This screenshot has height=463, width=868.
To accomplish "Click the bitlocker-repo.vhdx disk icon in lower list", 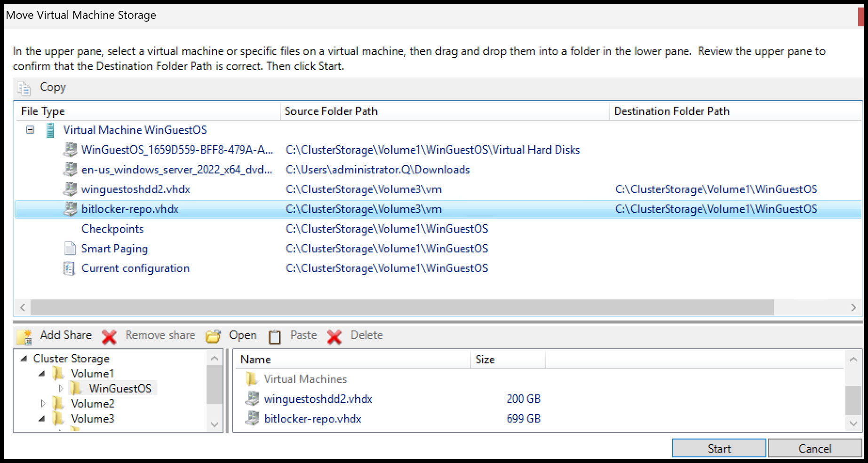I will pyautogui.click(x=252, y=418).
